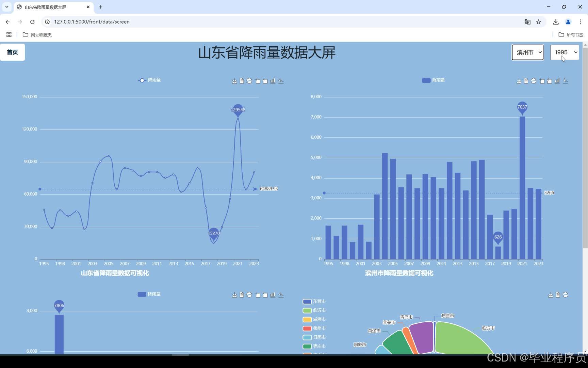Toggle 临沂市 in pie chart legend
Screen dimensions: 588x368
click(314, 310)
